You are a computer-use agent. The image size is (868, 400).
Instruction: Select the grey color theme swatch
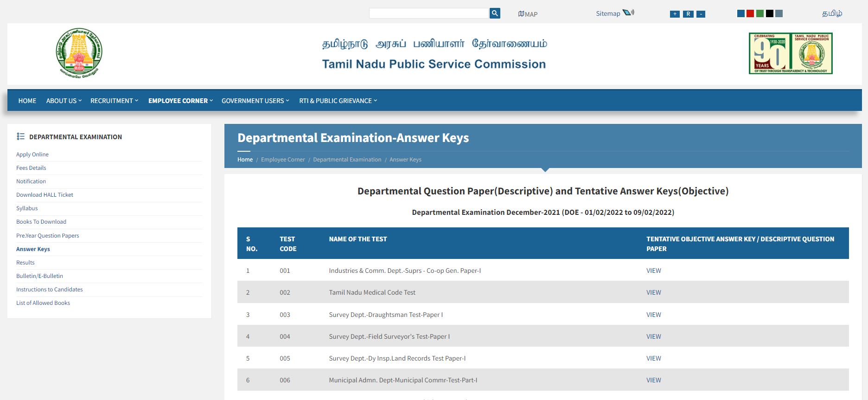(779, 13)
